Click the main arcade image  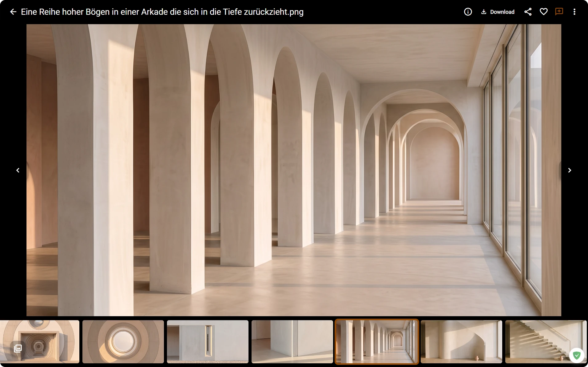pos(294,170)
